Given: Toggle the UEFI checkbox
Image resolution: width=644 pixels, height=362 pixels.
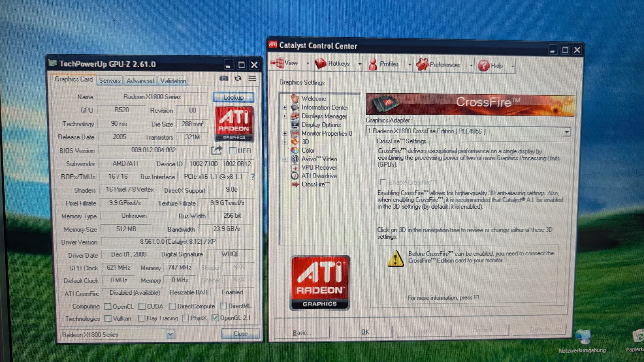Looking at the screenshot, I should point(233,151).
